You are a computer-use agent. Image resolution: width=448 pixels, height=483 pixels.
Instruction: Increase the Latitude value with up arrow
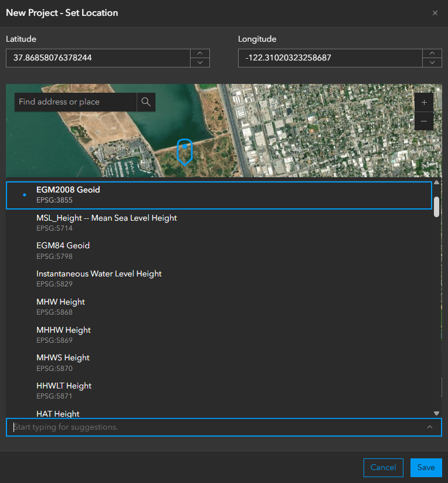(x=200, y=53)
